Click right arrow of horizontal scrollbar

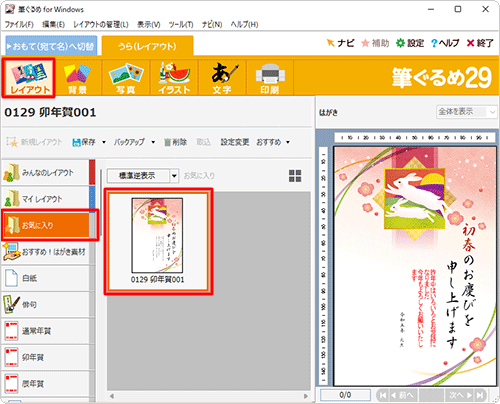pos(306,396)
